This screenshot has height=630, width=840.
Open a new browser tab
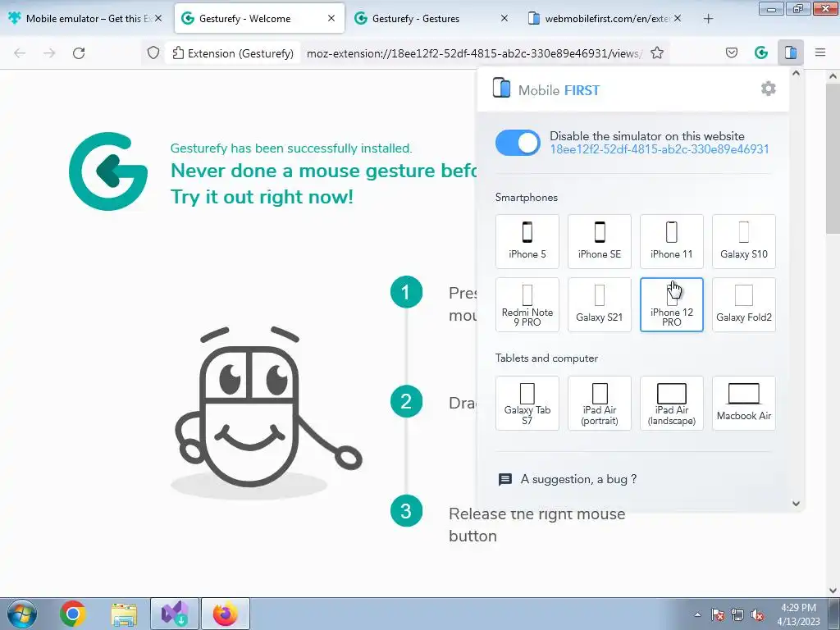tap(708, 19)
